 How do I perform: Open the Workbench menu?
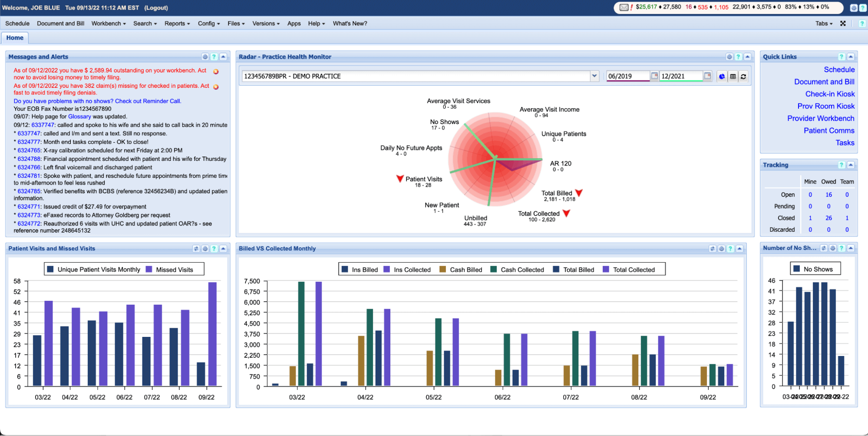click(109, 23)
